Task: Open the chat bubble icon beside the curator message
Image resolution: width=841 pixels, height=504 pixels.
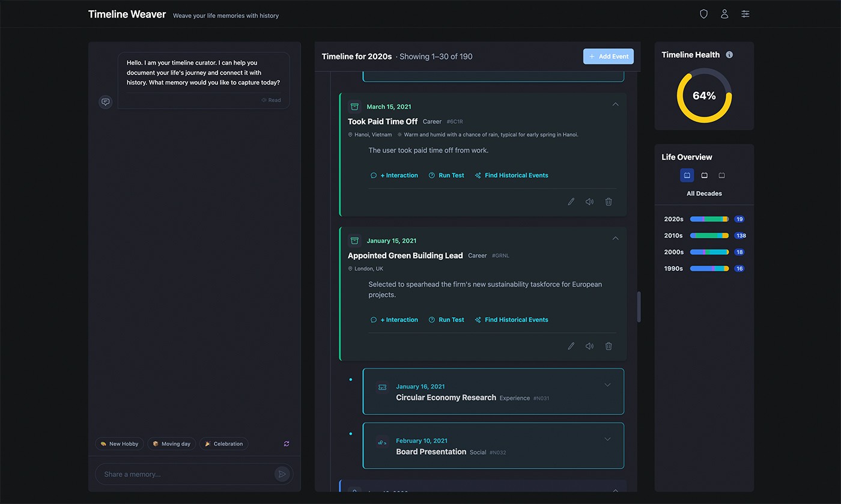Action: click(x=106, y=102)
